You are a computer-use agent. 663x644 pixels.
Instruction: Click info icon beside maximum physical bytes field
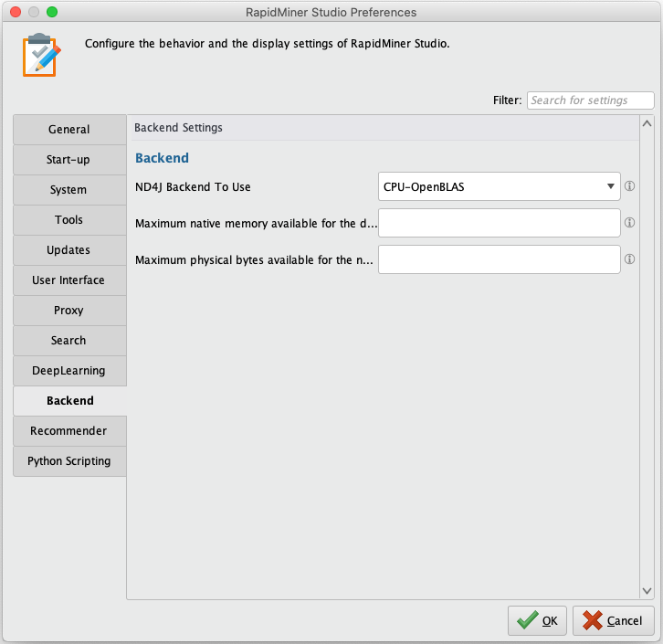[x=629, y=259]
